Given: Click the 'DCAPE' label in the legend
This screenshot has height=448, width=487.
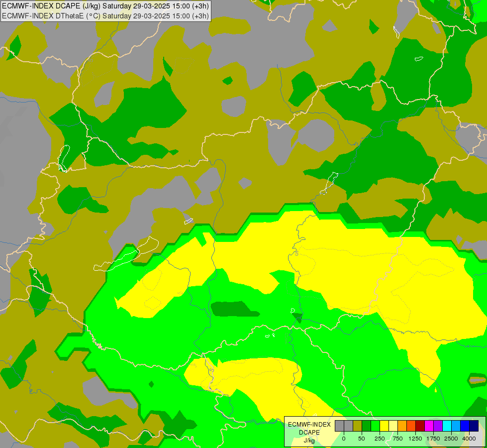Looking at the screenshot, I should coord(309,433).
